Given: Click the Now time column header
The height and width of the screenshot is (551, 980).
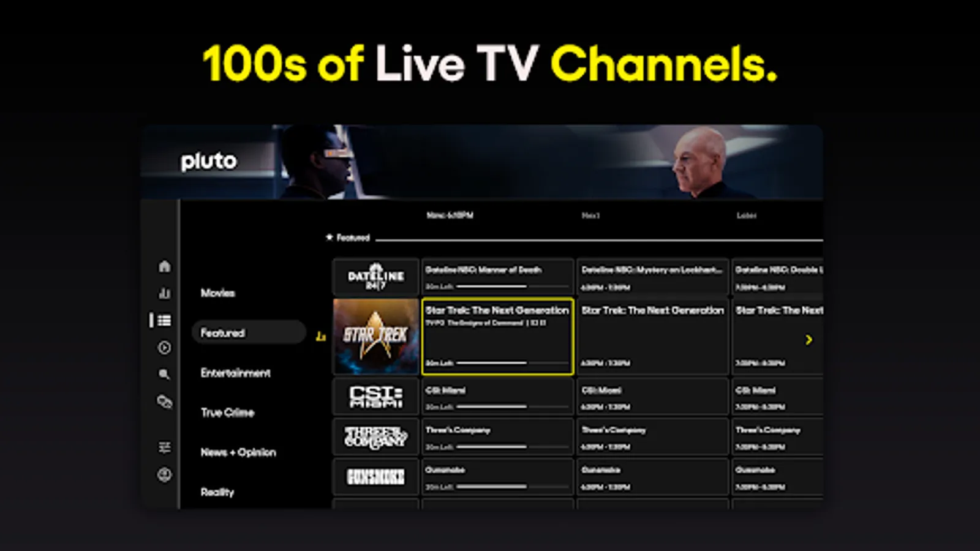Looking at the screenshot, I should pos(450,216).
